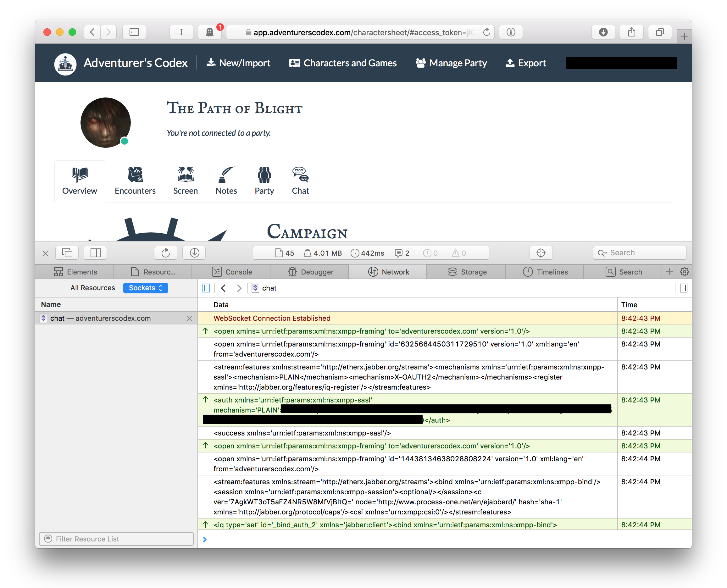727x588 pixels.
Task: Select chat — adventurerscodex.com socket row
Action: coord(116,319)
